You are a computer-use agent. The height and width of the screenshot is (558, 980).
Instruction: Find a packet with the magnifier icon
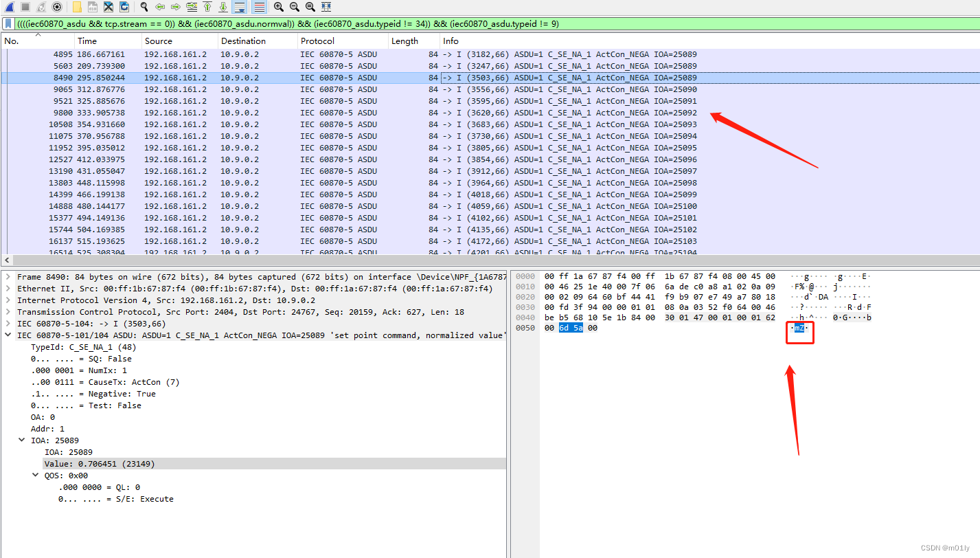pos(144,7)
